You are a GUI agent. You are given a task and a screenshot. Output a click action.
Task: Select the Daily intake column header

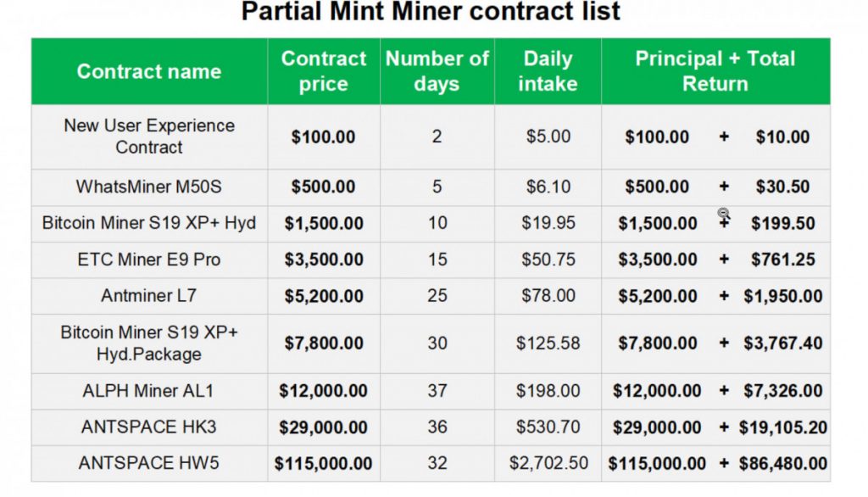coord(548,71)
